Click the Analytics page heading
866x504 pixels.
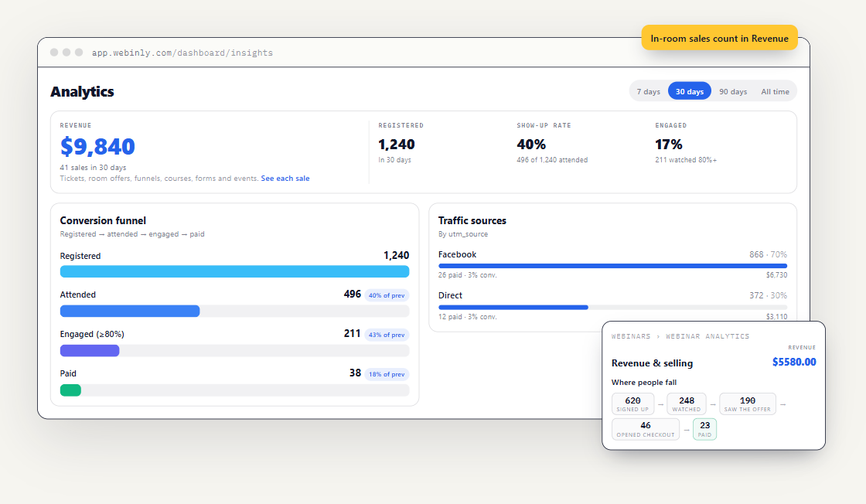pyautogui.click(x=82, y=92)
